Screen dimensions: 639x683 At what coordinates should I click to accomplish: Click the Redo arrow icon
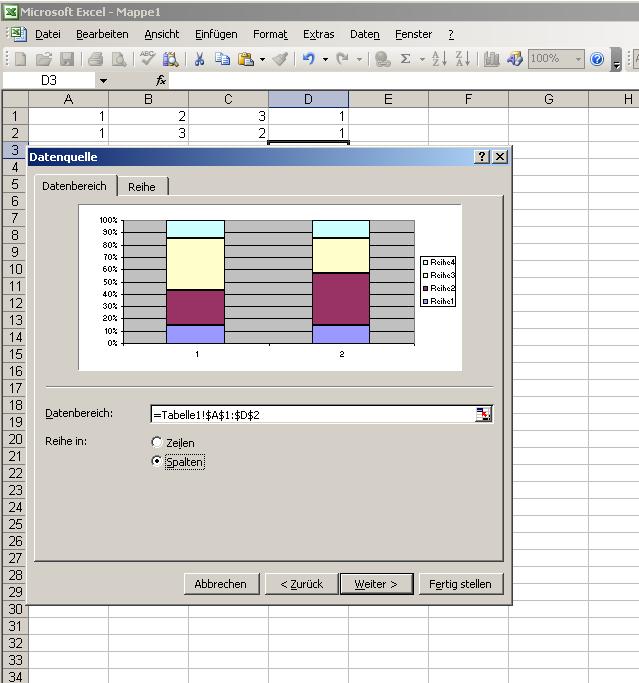coord(342,59)
